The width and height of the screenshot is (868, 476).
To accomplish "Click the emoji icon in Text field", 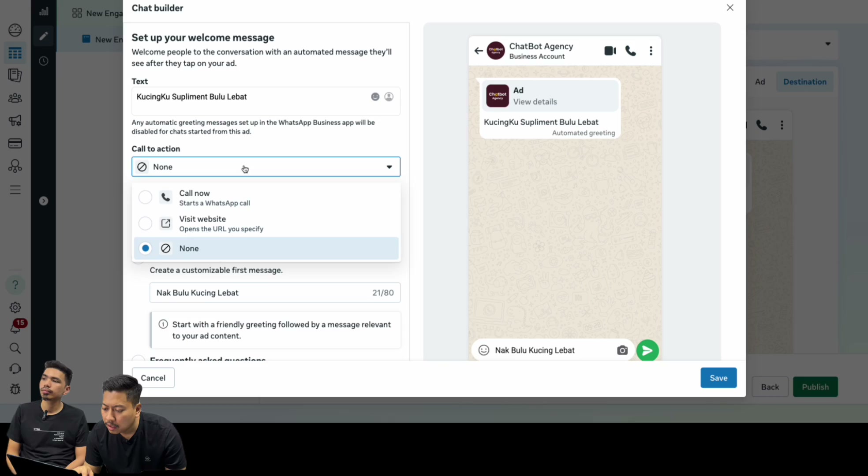I will click(x=375, y=97).
